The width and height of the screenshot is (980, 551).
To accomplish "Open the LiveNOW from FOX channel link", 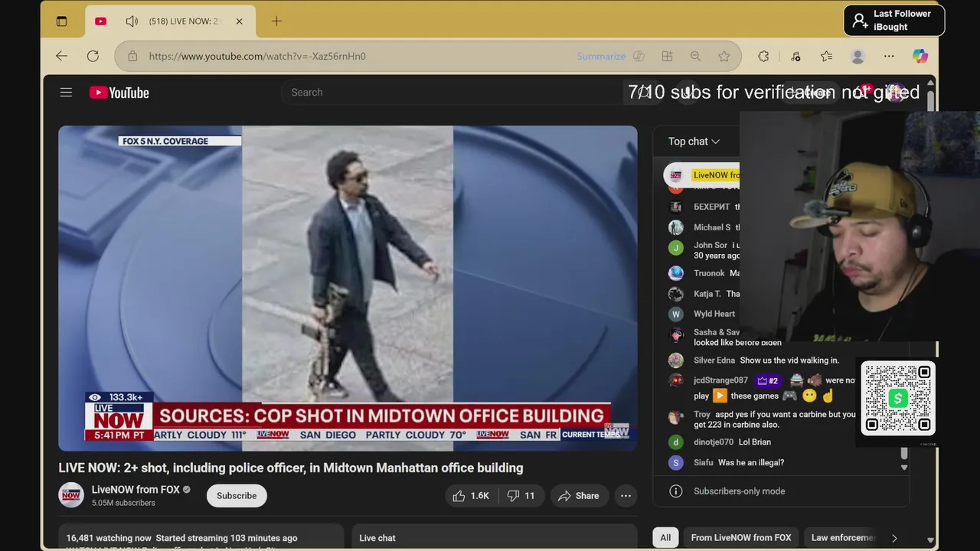I will (136, 490).
